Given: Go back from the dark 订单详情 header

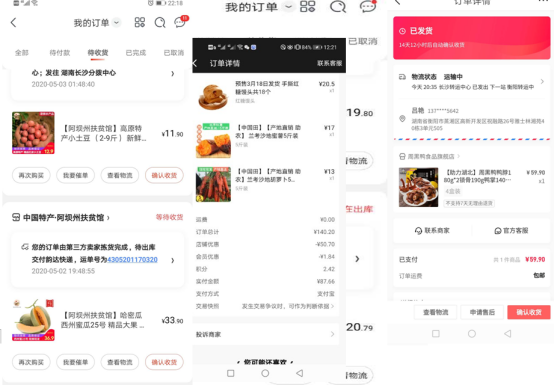Looking at the screenshot, I should tap(195, 63).
